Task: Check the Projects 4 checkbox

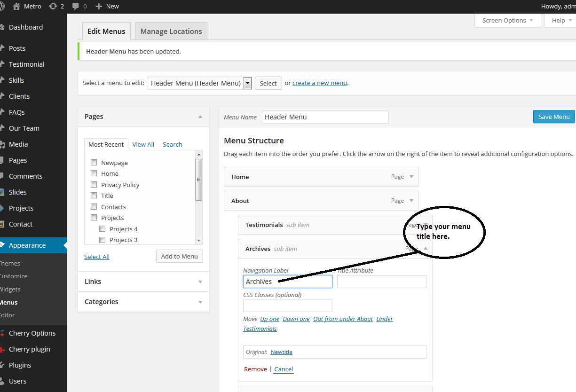Action: pyautogui.click(x=102, y=228)
